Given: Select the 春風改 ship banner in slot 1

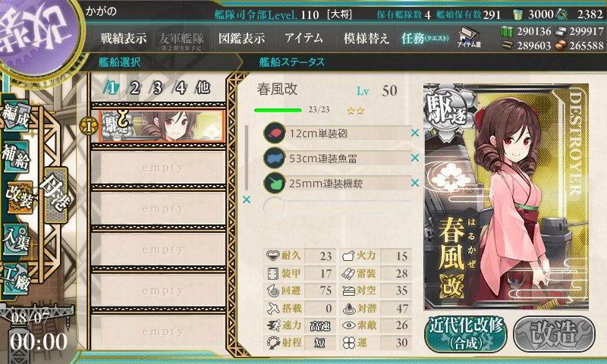Looking at the screenshot, I should coord(162,126).
